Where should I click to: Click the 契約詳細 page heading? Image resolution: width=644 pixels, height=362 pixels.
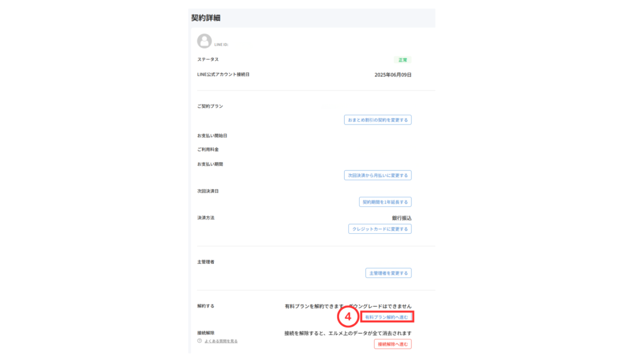click(206, 18)
